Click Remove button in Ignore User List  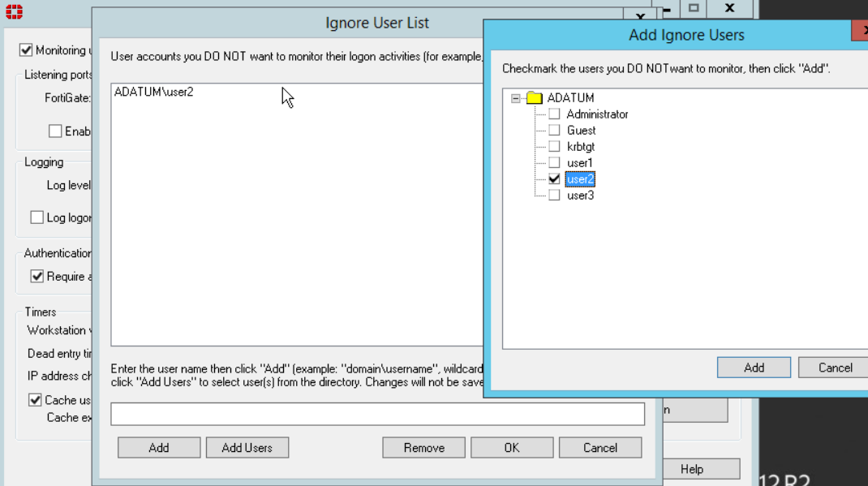pos(423,448)
